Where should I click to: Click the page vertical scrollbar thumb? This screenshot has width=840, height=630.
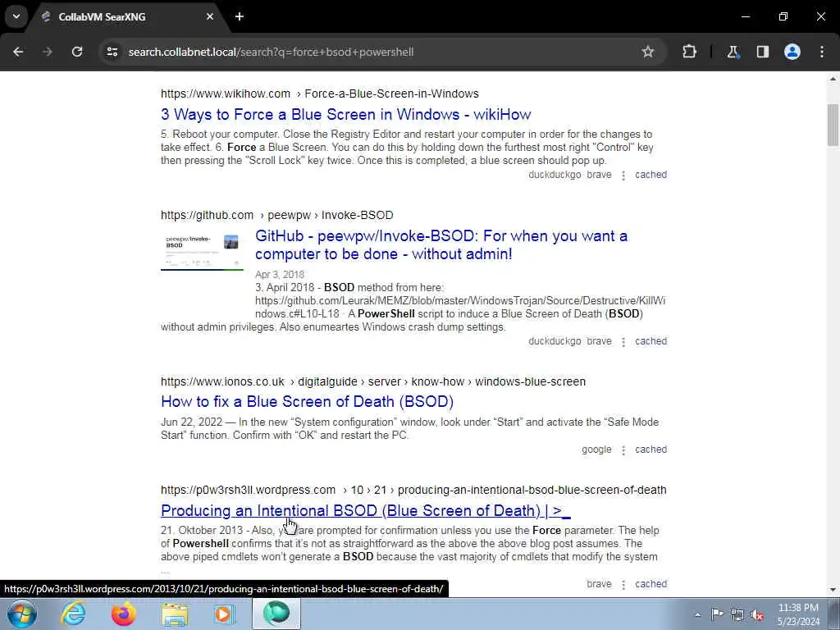coord(833,125)
